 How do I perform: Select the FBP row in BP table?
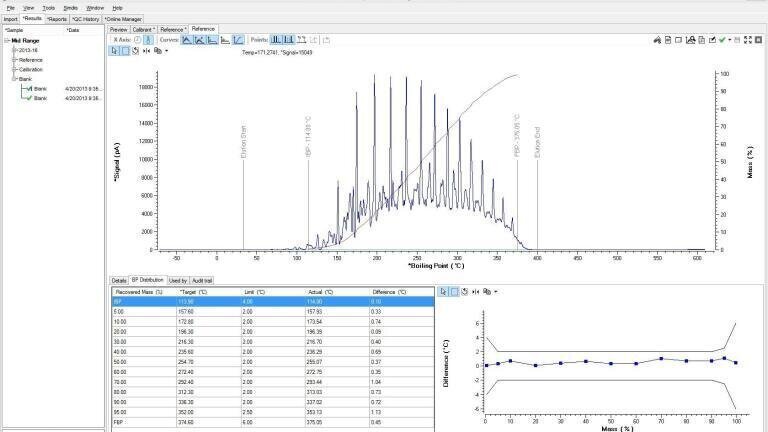click(x=273, y=422)
